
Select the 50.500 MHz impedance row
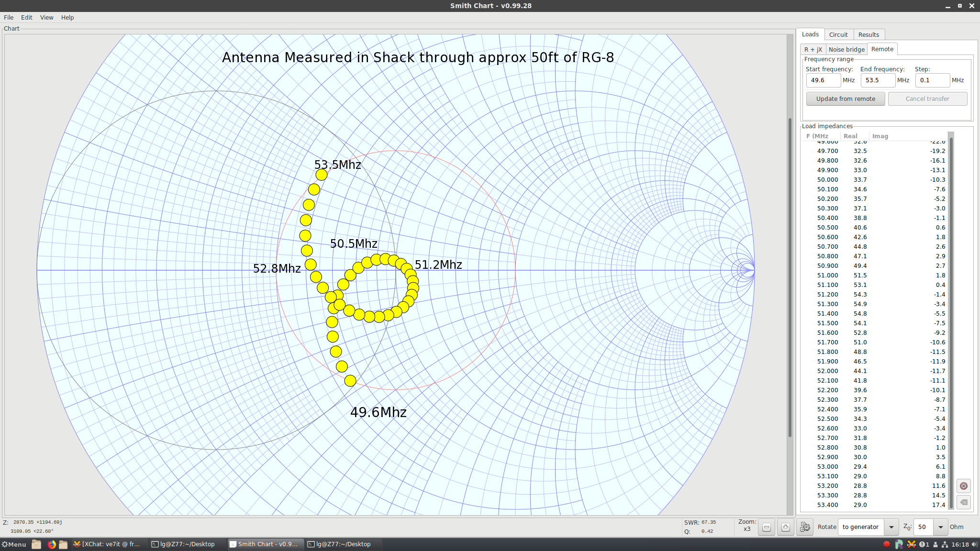pyautogui.click(x=875, y=228)
